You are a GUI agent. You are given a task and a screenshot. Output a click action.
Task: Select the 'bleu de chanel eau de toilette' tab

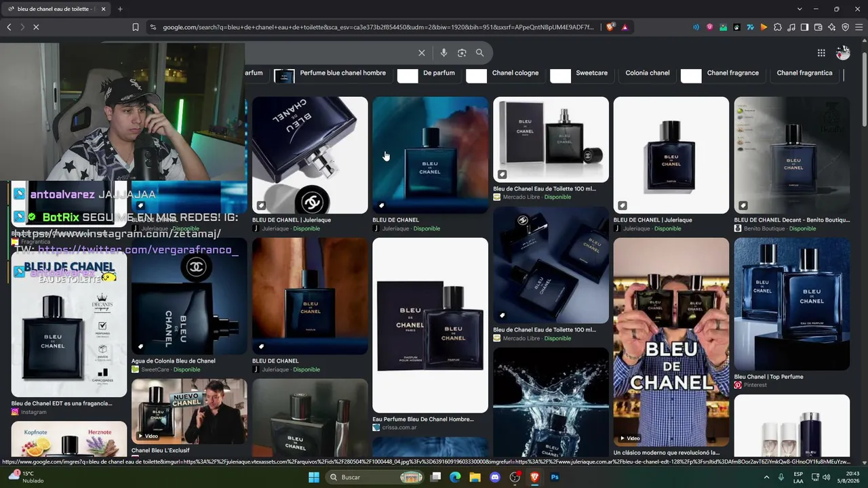[x=57, y=9]
